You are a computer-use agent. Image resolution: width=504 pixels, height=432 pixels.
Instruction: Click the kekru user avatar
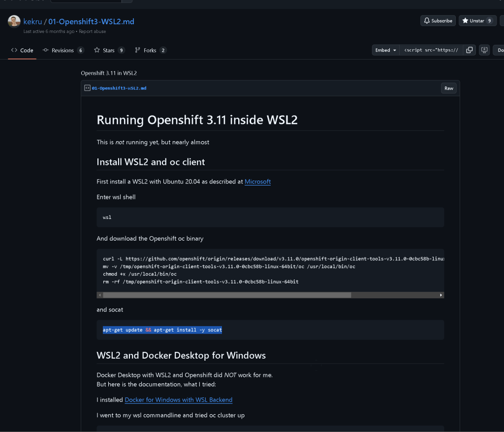[x=14, y=22]
